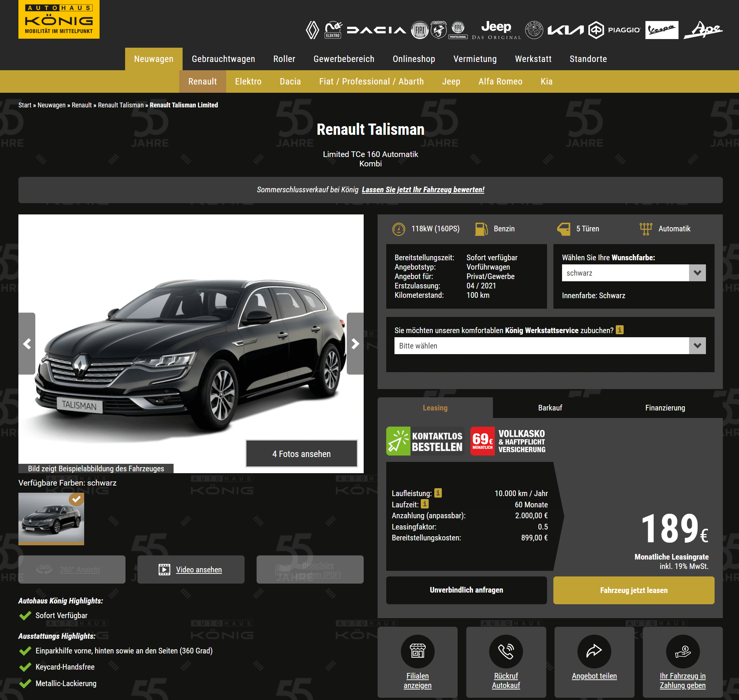Click the main Talisman car image
The height and width of the screenshot is (700, 739).
point(191,344)
